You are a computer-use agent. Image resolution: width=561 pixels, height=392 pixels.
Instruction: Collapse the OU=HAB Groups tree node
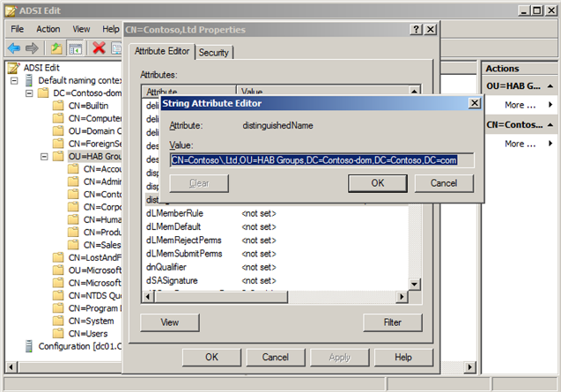pos(44,157)
